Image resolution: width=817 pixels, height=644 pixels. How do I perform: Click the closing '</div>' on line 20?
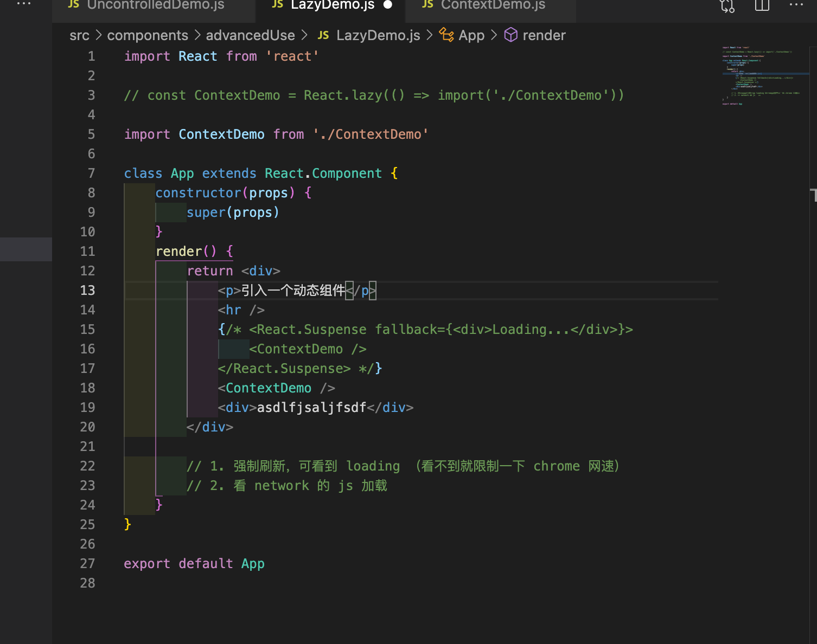point(210,427)
